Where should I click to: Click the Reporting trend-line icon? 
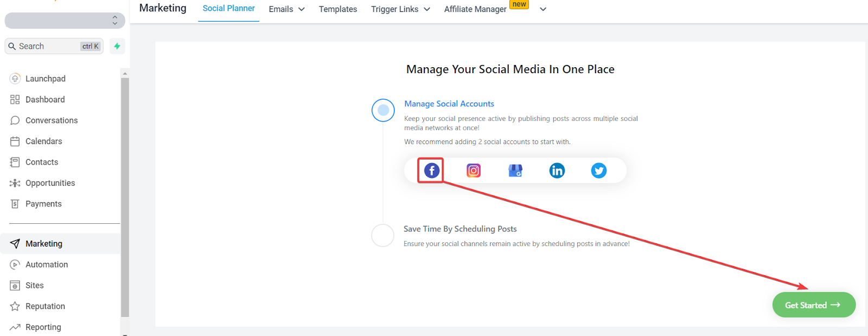[15, 327]
